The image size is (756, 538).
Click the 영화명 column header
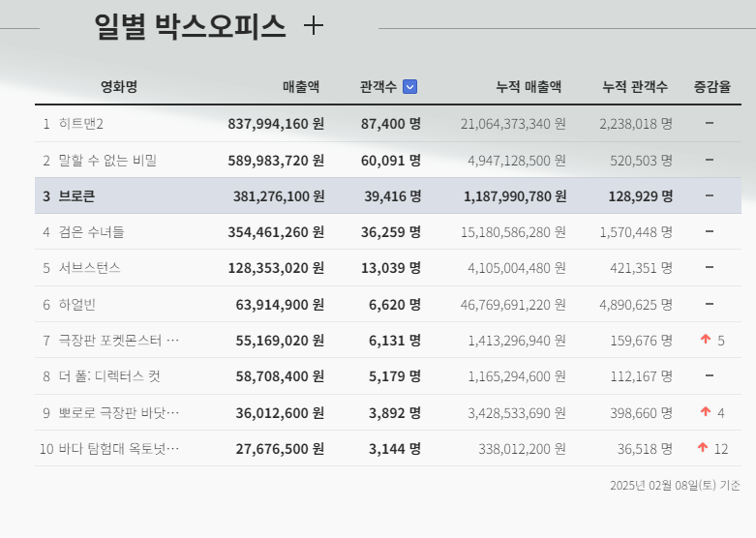119,87
